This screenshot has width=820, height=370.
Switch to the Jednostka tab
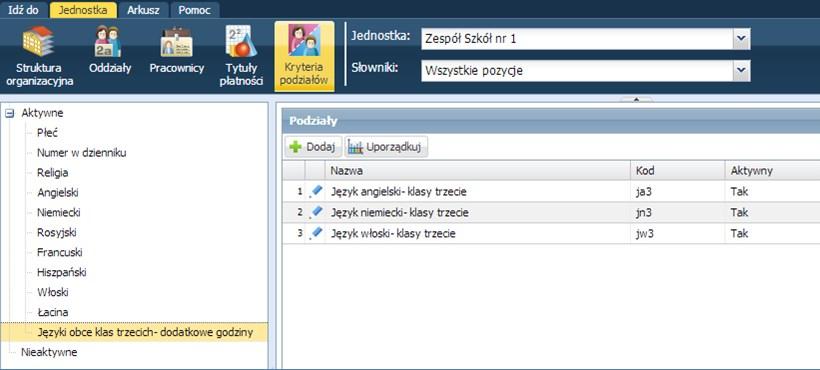pyautogui.click(x=83, y=9)
